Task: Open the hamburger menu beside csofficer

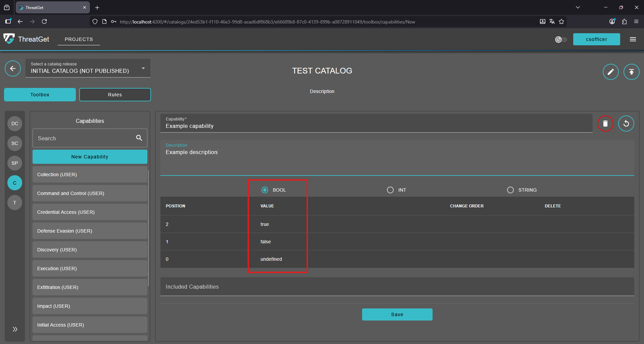Action: (633, 39)
